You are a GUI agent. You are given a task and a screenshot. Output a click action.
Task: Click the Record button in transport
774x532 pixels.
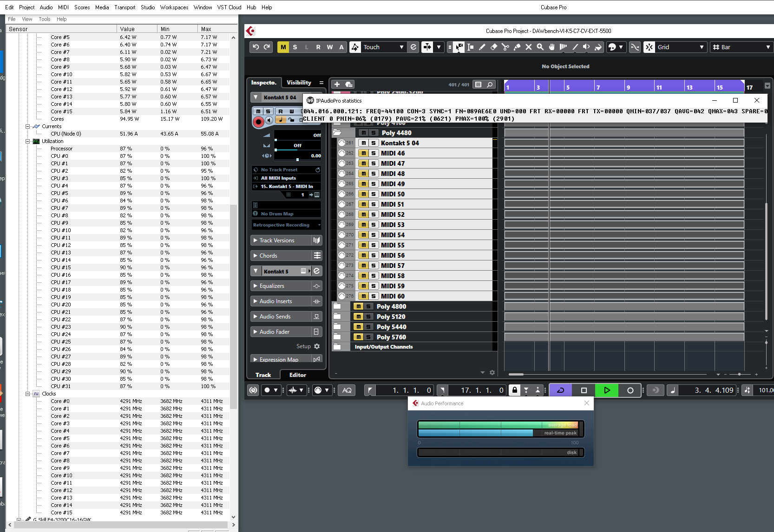point(630,390)
